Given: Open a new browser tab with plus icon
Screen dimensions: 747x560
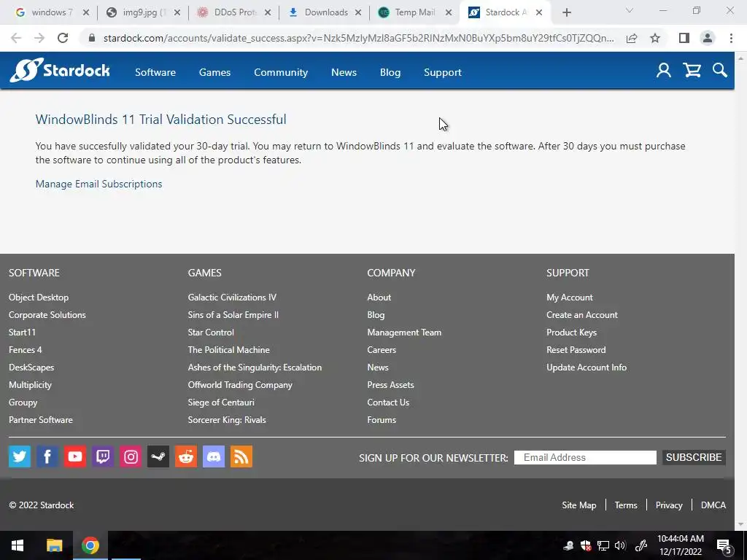Looking at the screenshot, I should (566, 12).
